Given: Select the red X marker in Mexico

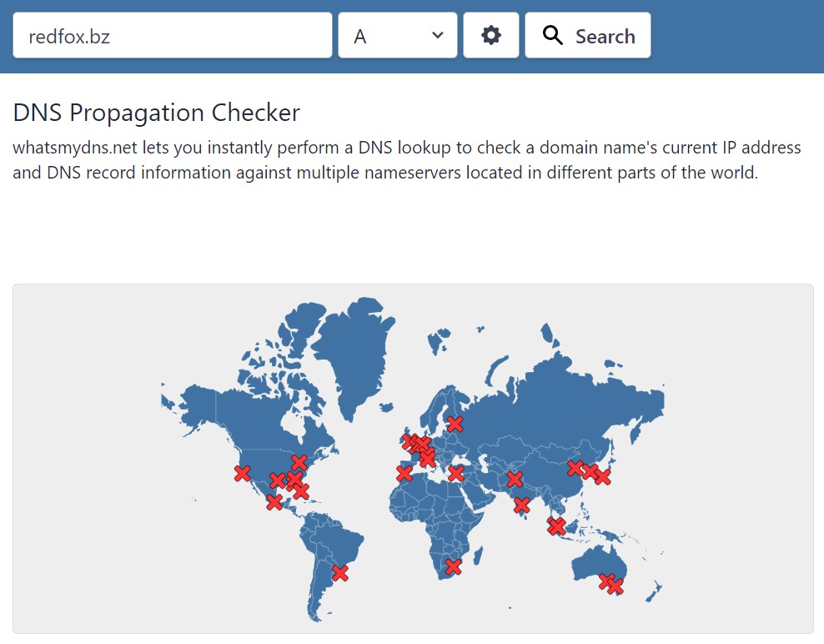Looking at the screenshot, I should click(274, 502).
